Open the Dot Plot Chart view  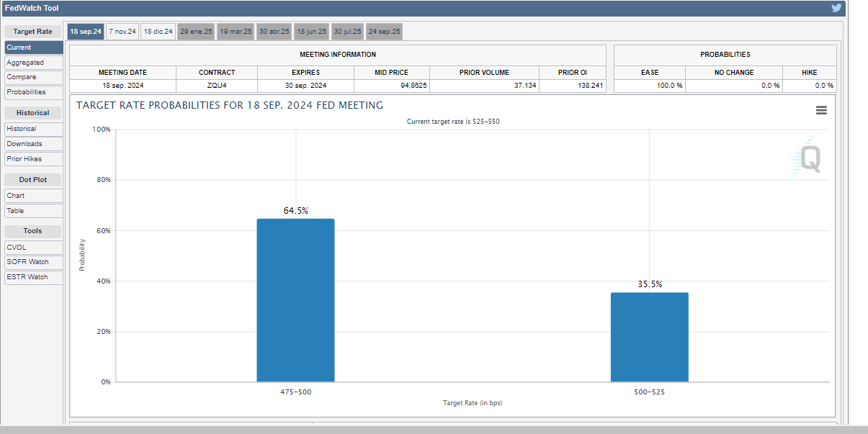[x=34, y=196]
